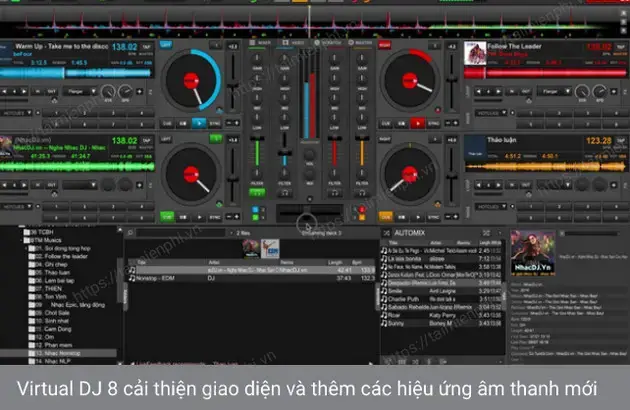Image resolution: width=630 pixels, height=410 pixels.
Task: Click the folder icon of 36 TCBH
Action: point(27,232)
